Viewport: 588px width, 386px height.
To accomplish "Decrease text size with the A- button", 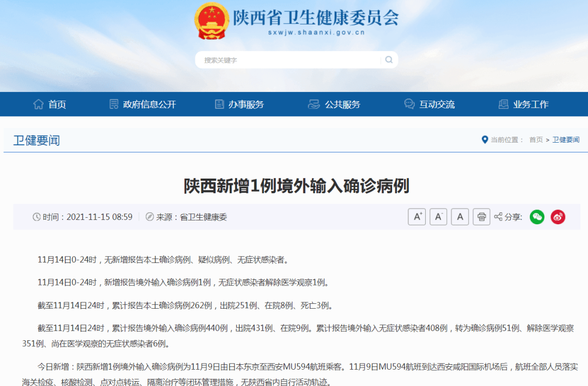I will [x=438, y=216].
